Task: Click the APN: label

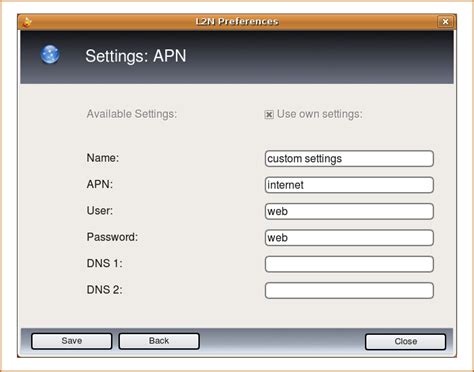Action: click(x=100, y=184)
